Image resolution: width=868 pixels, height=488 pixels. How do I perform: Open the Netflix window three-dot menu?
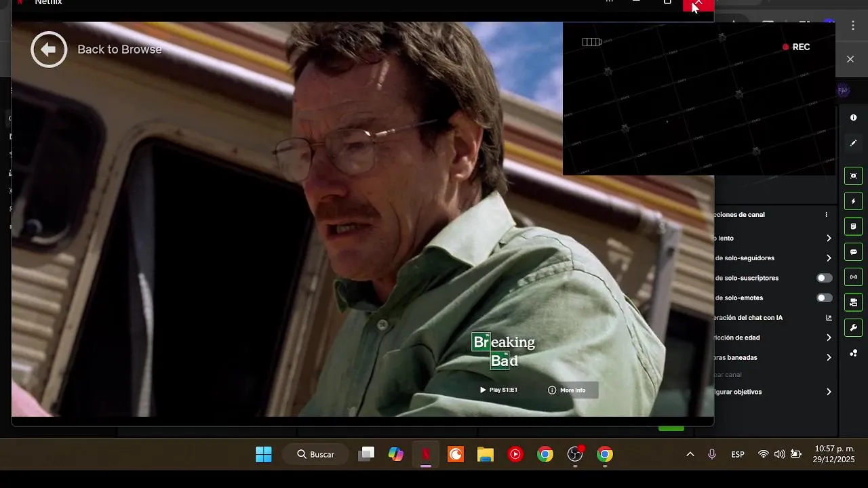609,2
